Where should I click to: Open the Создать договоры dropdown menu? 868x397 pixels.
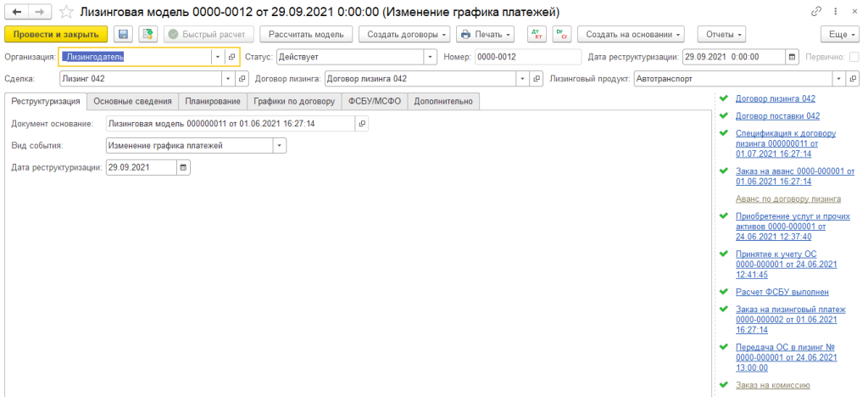click(x=404, y=34)
